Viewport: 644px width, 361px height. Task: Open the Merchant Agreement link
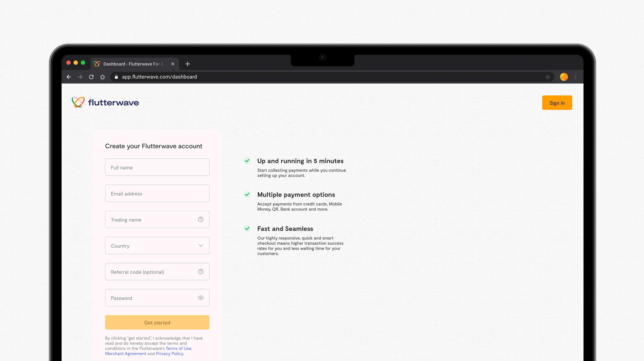125,354
